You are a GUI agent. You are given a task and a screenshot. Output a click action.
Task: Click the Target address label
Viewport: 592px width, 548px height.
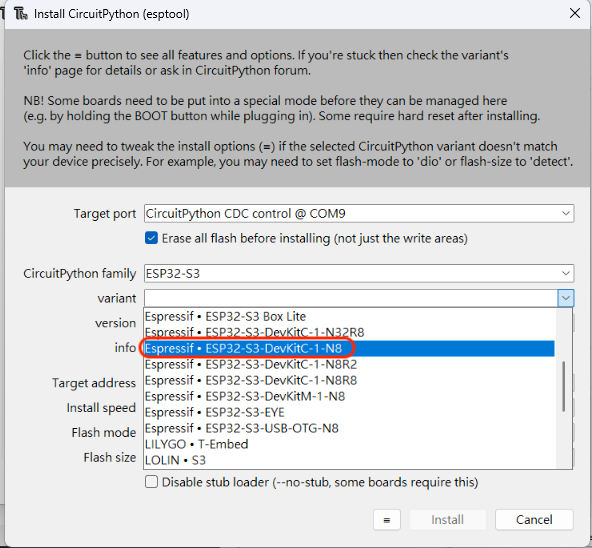[x=94, y=383]
